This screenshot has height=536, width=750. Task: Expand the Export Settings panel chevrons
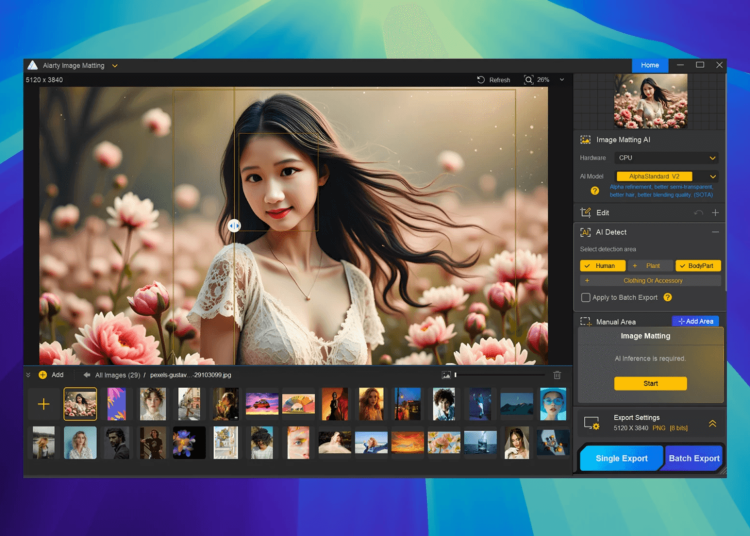pyautogui.click(x=712, y=424)
